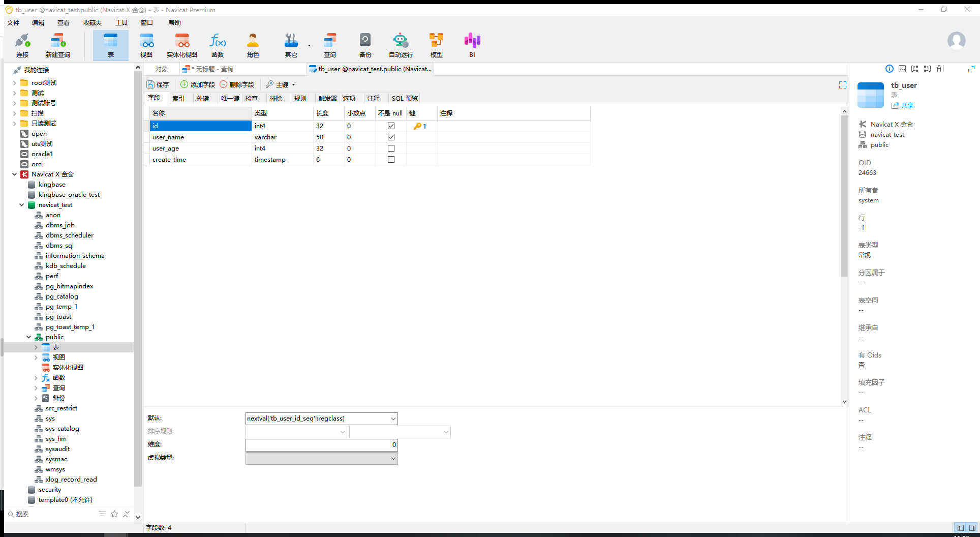Toggle not-null checkbox for user_name field
This screenshot has height=537, width=980.
click(x=391, y=137)
